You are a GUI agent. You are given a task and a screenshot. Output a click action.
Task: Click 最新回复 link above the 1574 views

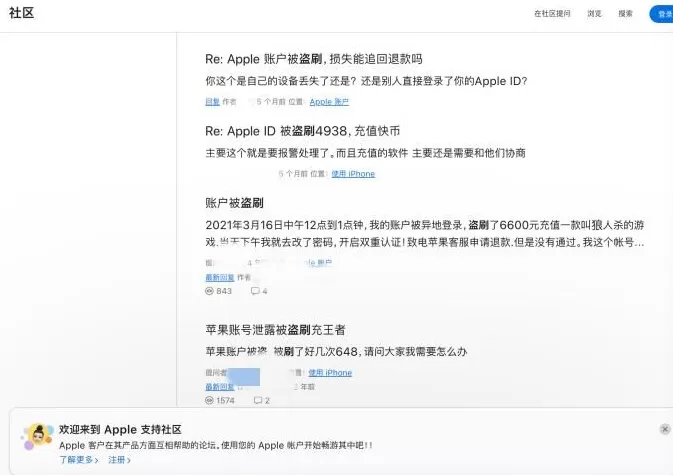click(220, 387)
